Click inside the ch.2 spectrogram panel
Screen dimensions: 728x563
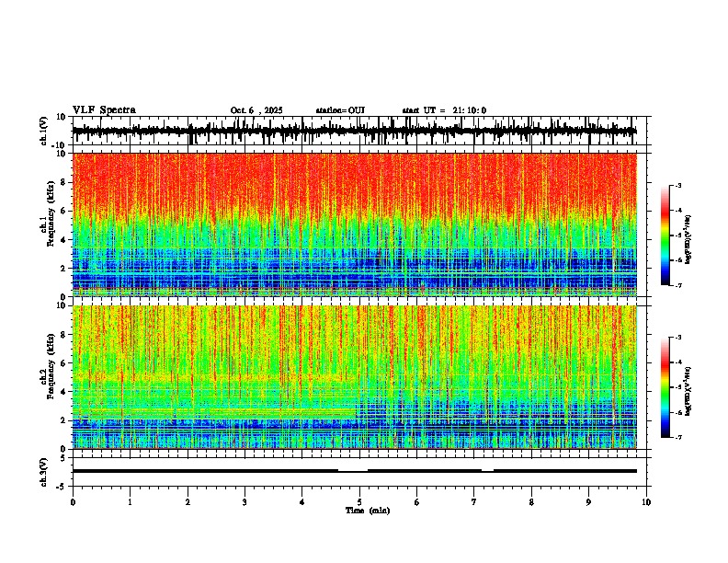[354, 377]
